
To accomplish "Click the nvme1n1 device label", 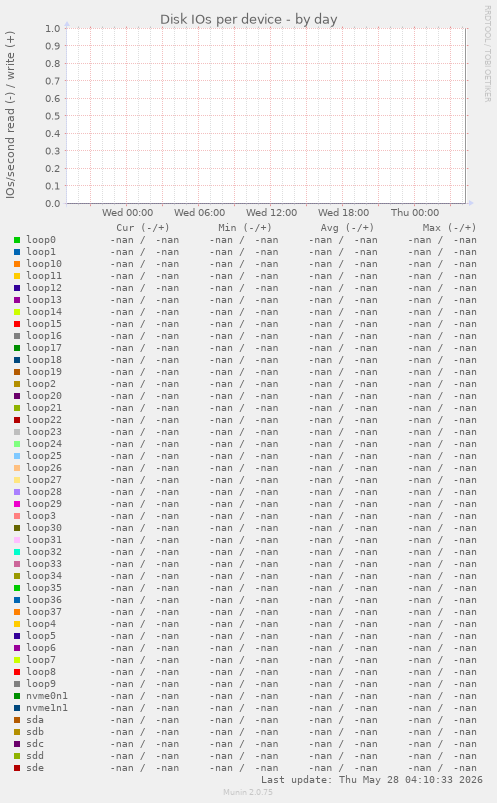I will click(47, 708).
